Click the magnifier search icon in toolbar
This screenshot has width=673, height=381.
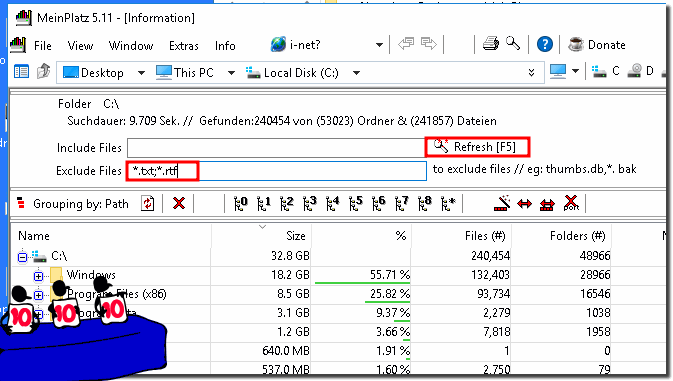pos(513,44)
